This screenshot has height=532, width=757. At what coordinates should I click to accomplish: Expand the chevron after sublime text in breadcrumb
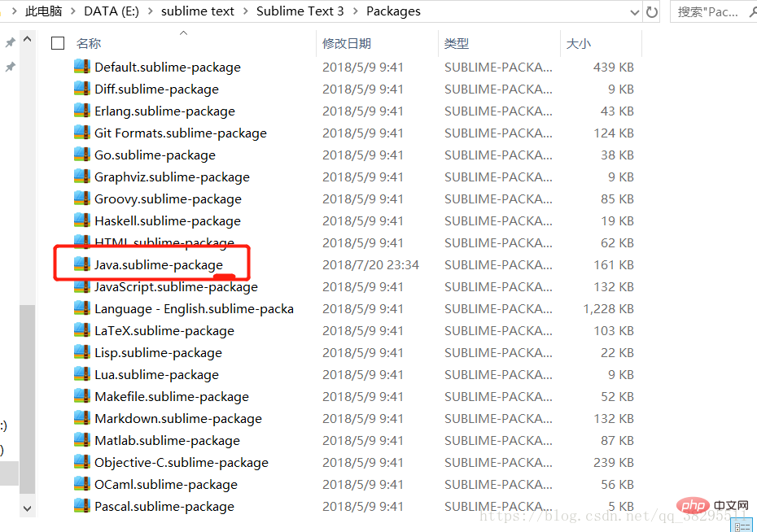click(x=245, y=11)
